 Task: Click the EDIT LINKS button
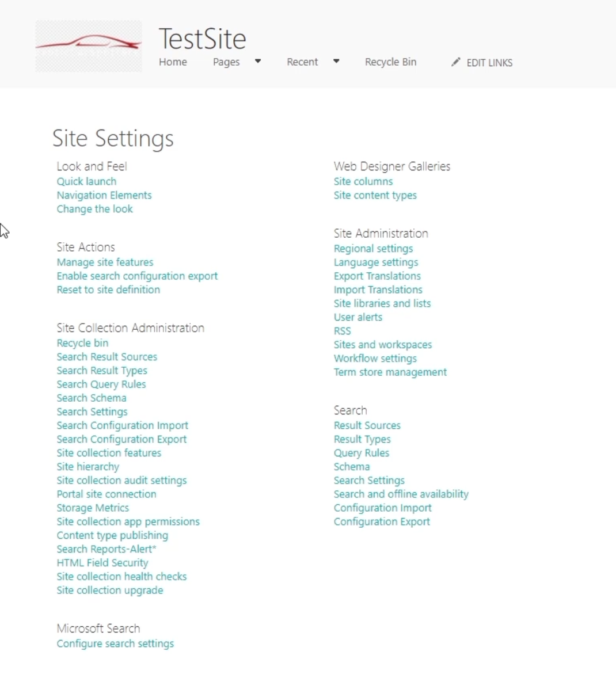[x=489, y=63]
